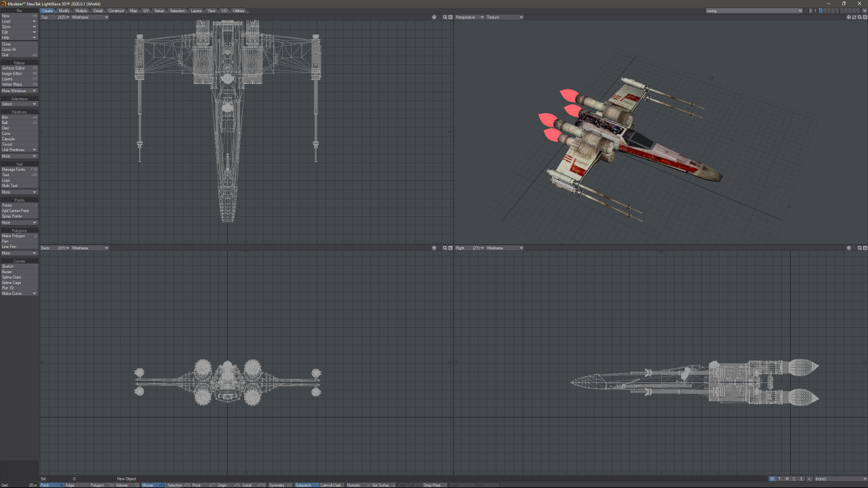This screenshot has width=868, height=488.
Task: Open the Construct tab
Action: [116, 11]
